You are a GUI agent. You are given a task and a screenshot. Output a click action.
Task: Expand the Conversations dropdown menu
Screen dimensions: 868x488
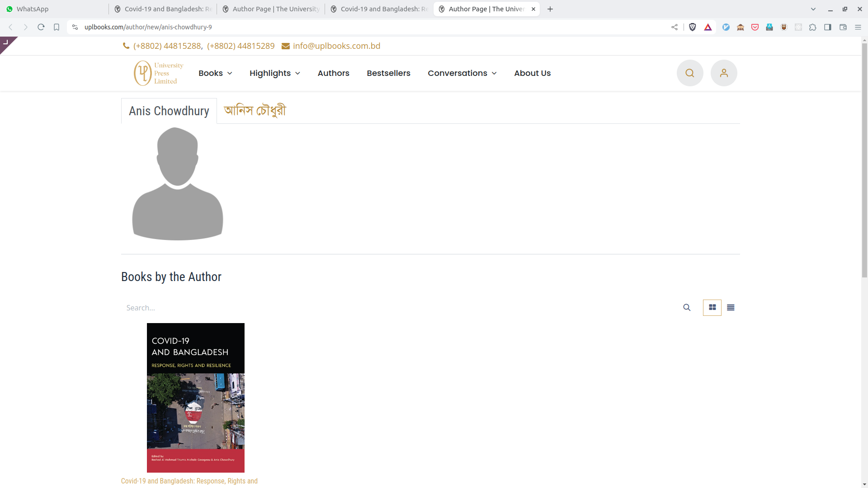[462, 73]
